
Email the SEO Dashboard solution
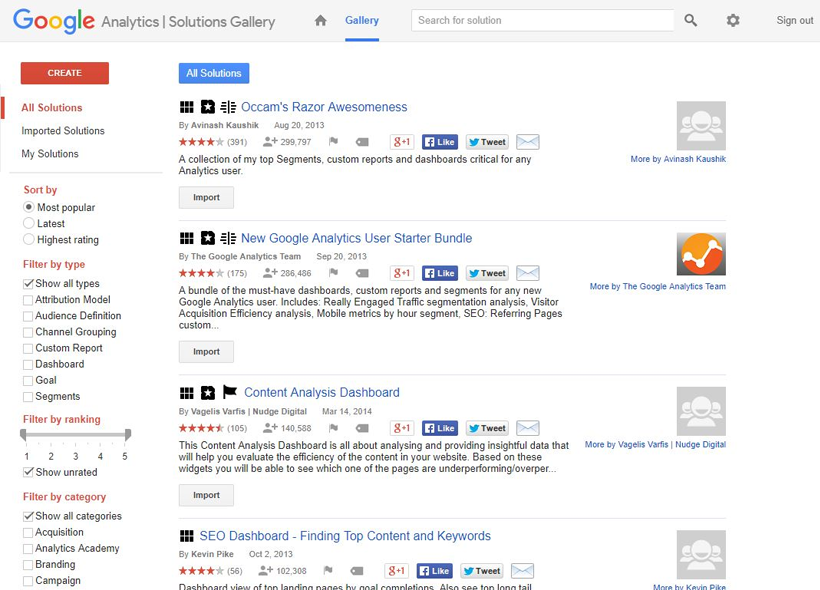522,571
